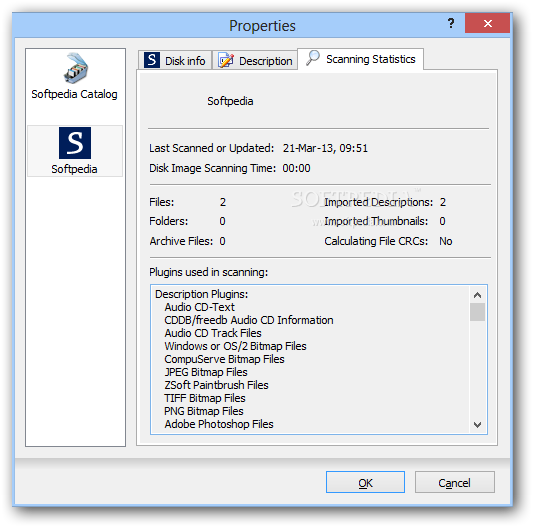Click the 'Files:' label
Screen dimensions: 533x527
tap(161, 202)
